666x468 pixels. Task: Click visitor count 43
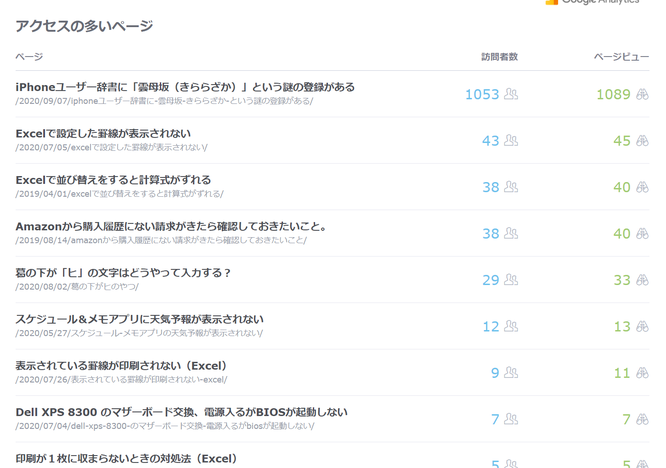(x=491, y=141)
